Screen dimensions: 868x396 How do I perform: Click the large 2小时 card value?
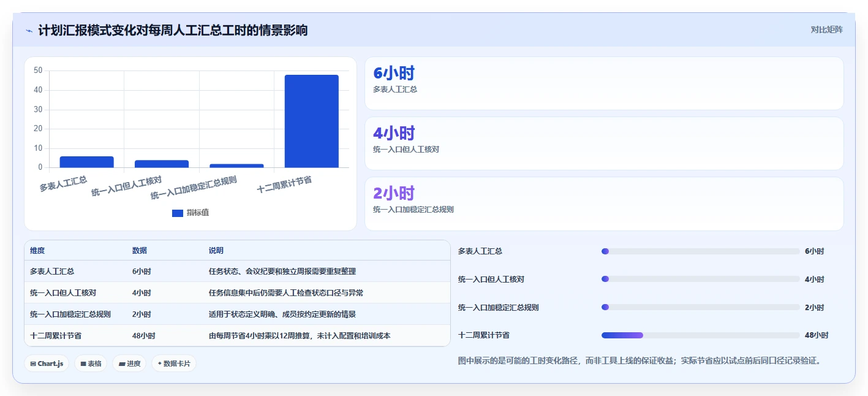394,193
